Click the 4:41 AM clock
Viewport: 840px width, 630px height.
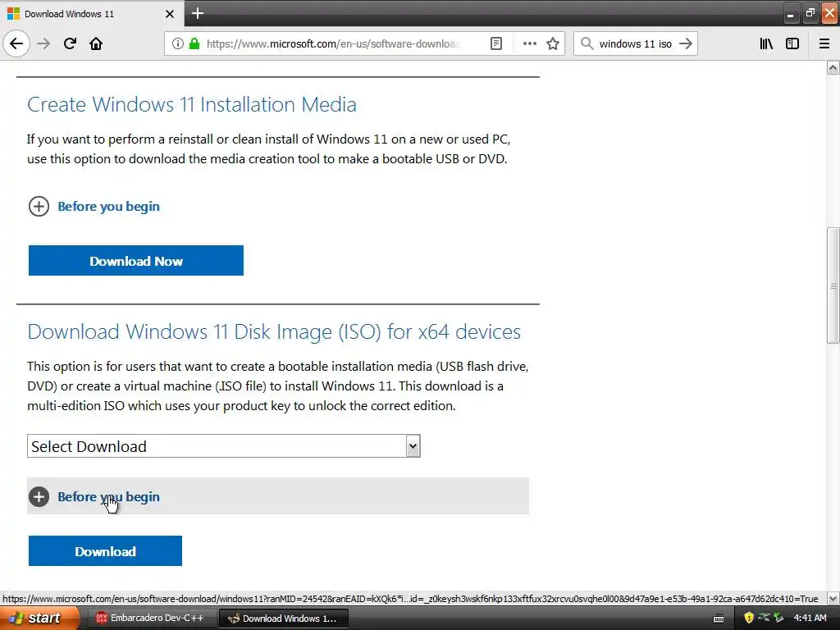tap(810, 619)
